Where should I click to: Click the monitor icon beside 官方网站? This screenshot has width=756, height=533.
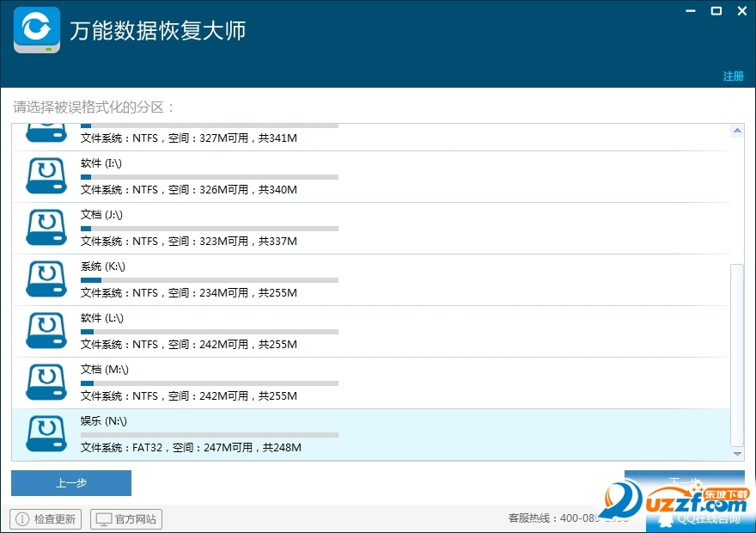tap(104, 519)
